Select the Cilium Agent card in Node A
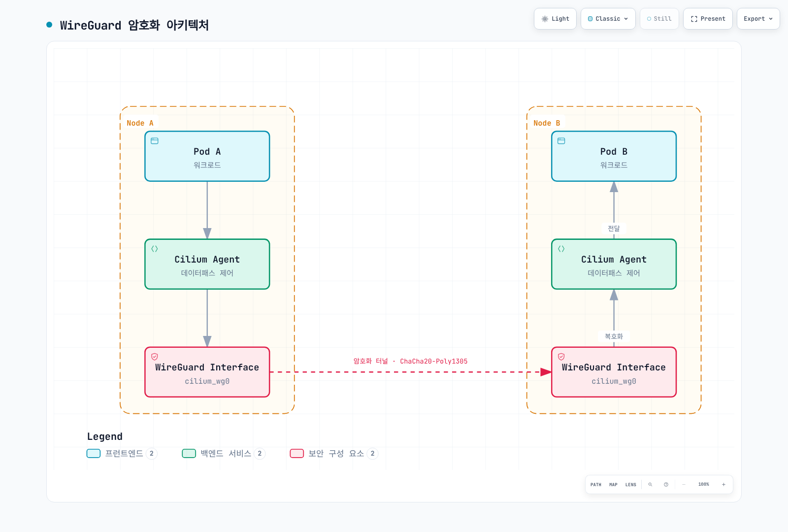This screenshot has width=788, height=532. [x=207, y=264]
